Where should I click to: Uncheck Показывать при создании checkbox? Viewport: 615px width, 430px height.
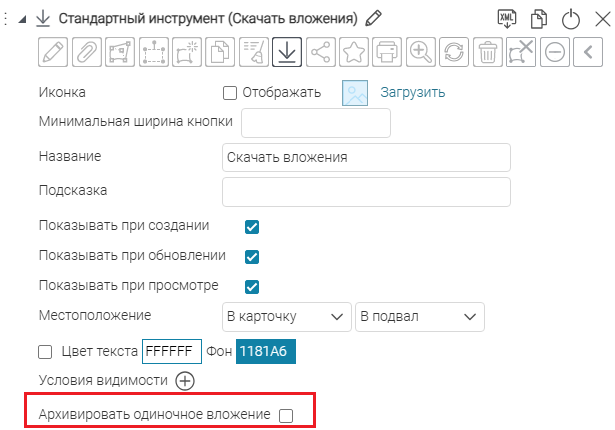click(252, 227)
